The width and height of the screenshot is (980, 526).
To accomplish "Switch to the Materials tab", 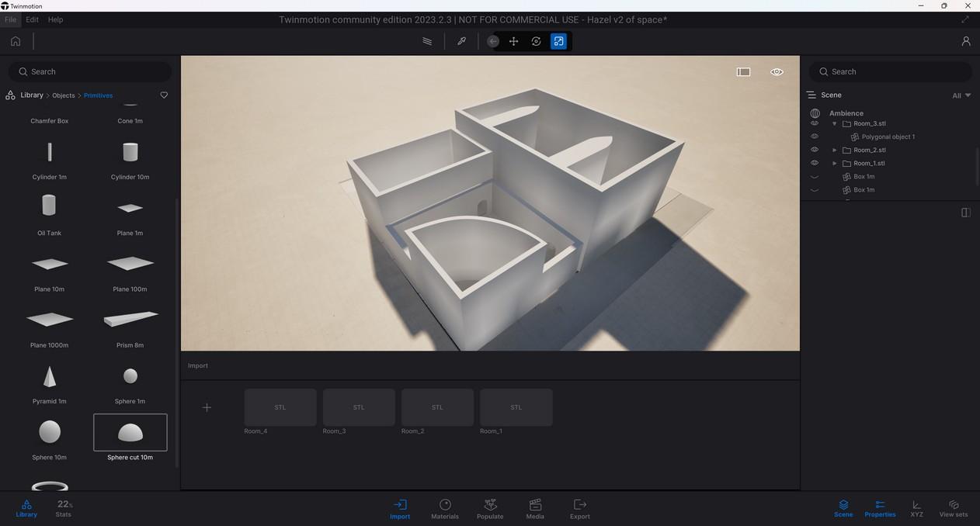I will pos(445,508).
